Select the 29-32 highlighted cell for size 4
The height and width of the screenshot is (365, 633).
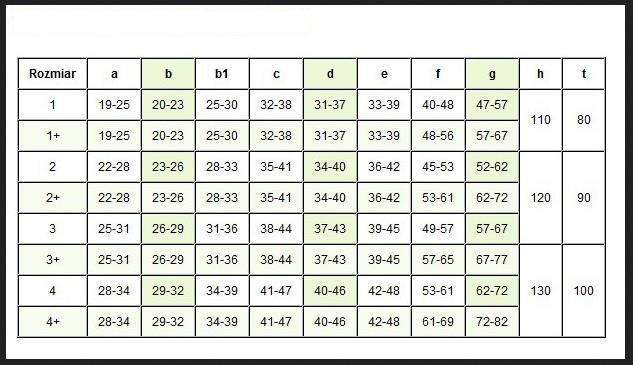pyautogui.click(x=168, y=291)
